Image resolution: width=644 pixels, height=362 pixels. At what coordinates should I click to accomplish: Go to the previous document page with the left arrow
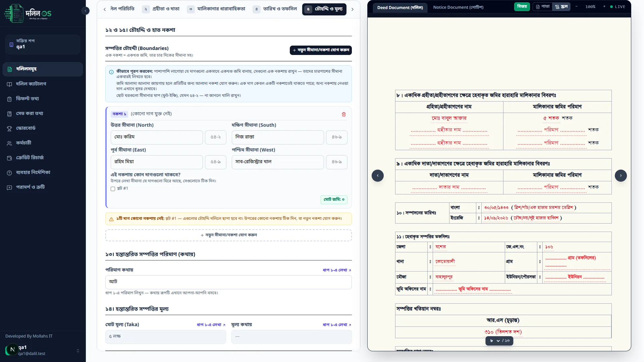[378, 176]
